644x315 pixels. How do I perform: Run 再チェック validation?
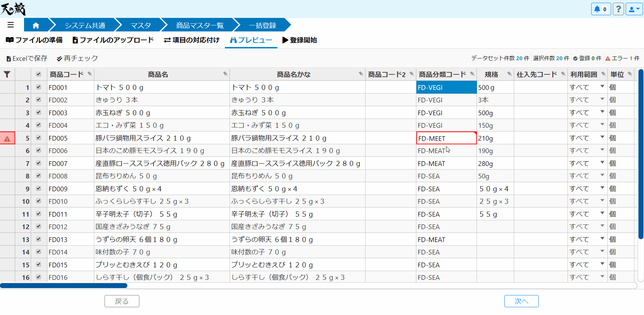coord(77,58)
